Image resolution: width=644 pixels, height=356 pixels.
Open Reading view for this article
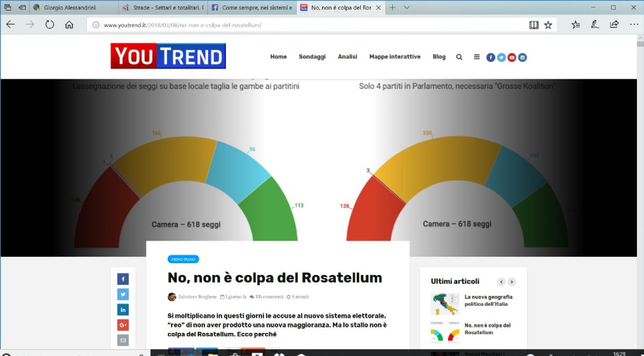coord(533,25)
